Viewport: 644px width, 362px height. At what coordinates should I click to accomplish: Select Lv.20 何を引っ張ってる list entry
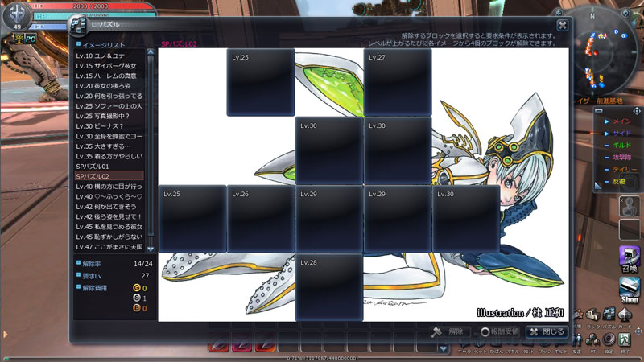point(109,96)
